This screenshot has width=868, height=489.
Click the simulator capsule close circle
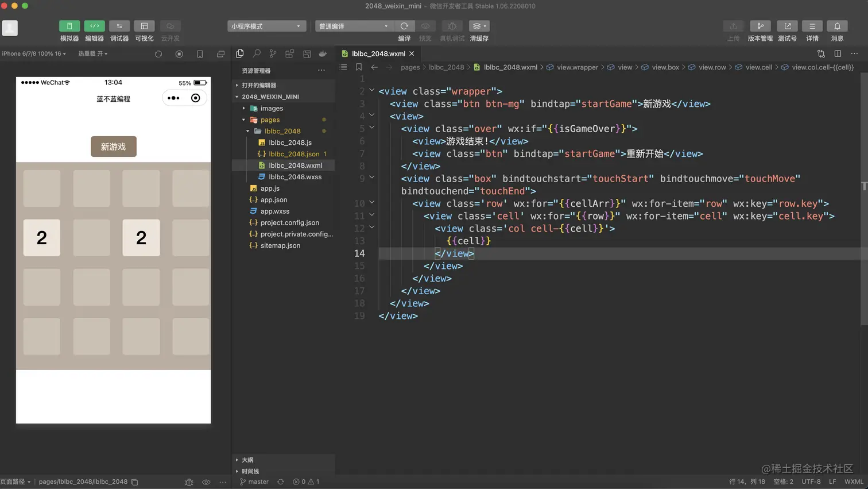point(195,98)
